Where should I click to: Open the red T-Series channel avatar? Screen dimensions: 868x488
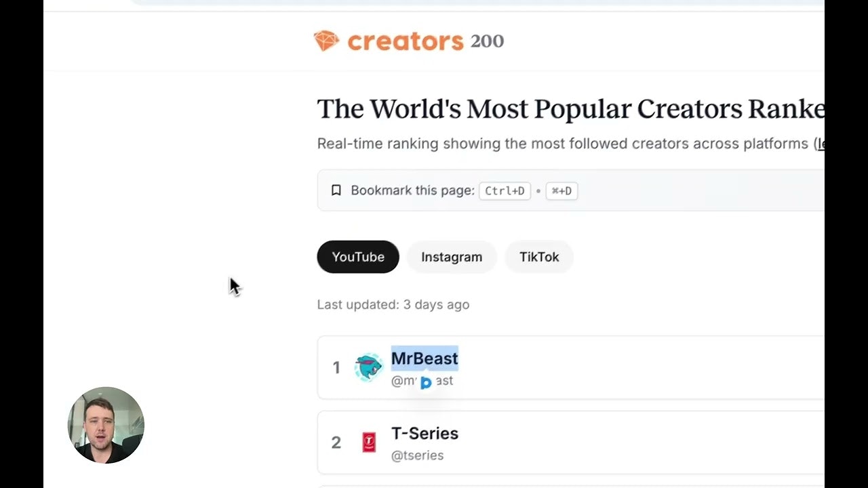[x=369, y=443]
